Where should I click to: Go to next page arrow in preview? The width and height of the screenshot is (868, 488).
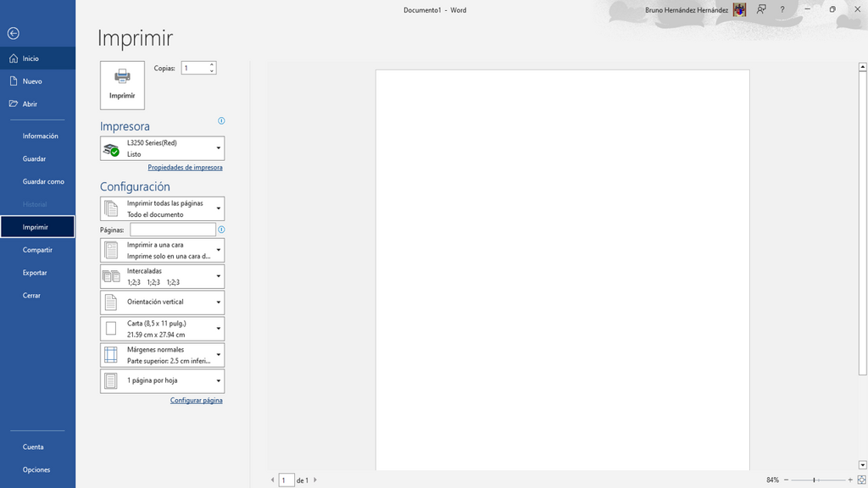(315, 480)
